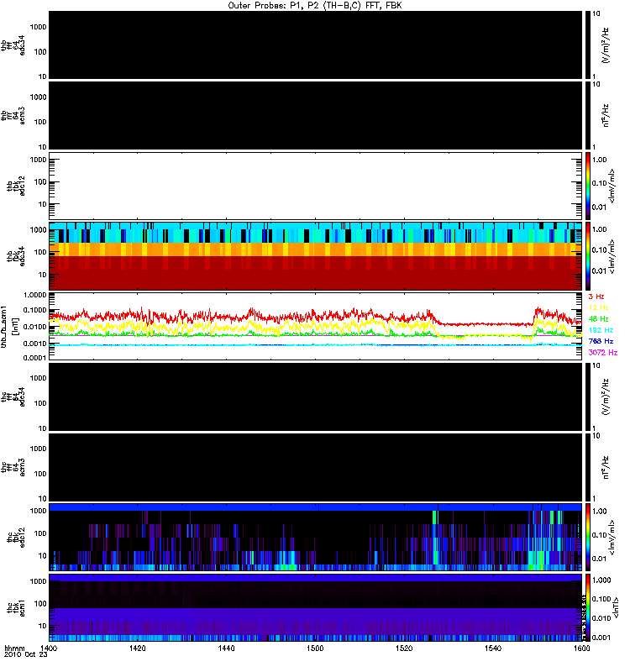Click the thb fbk edc12 rainbow color bar
Viewport: 630px width, 672px height.
pos(588,186)
